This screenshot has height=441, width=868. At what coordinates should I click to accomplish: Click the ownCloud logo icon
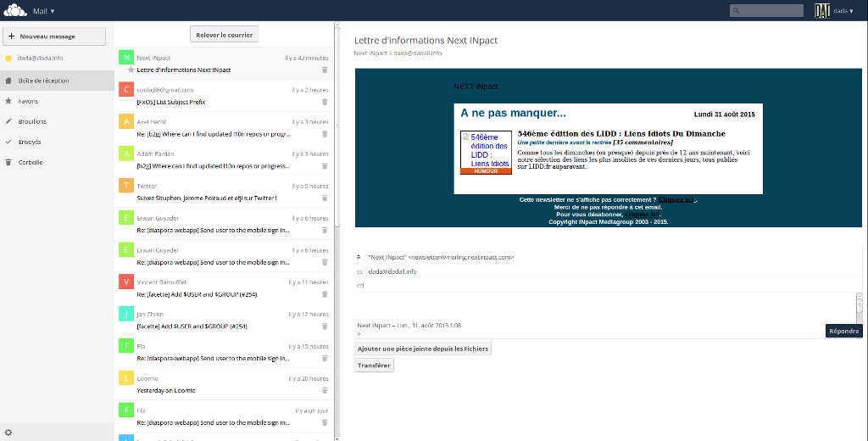point(15,10)
